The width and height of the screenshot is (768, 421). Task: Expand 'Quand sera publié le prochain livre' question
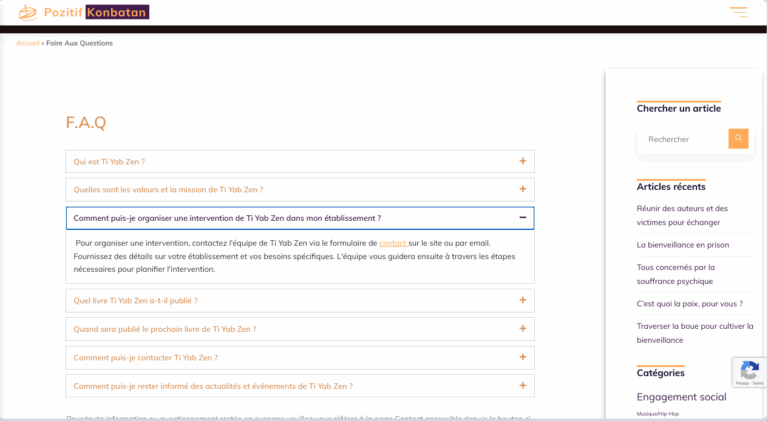coord(165,329)
